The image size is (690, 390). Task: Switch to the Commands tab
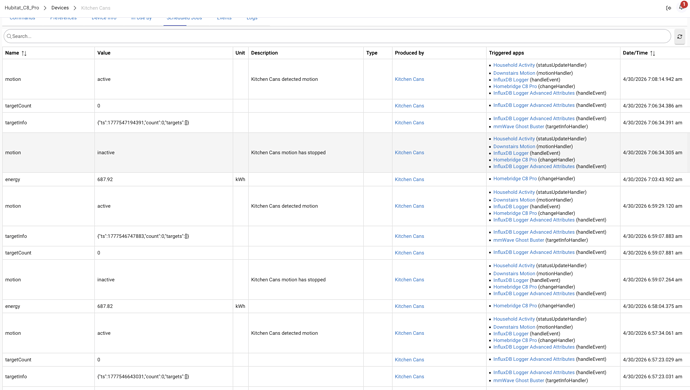22,18
